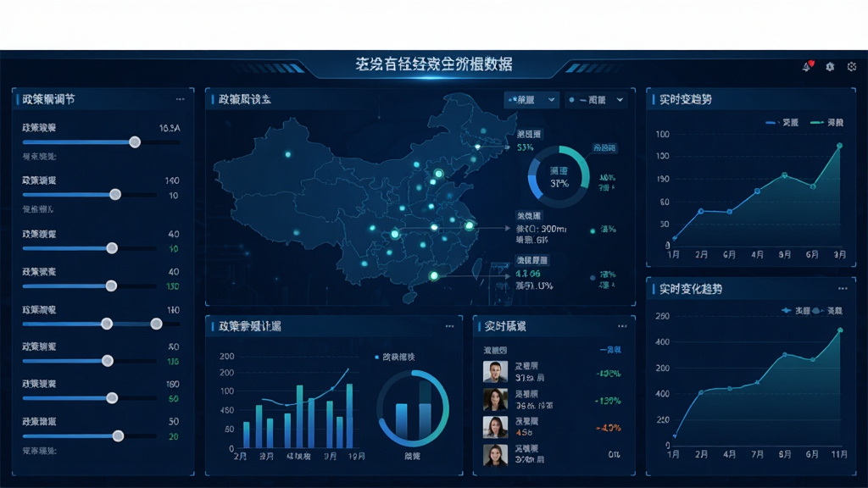Expand the first dropdown in the map panel header
This screenshot has height=488, width=868.
coord(531,100)
